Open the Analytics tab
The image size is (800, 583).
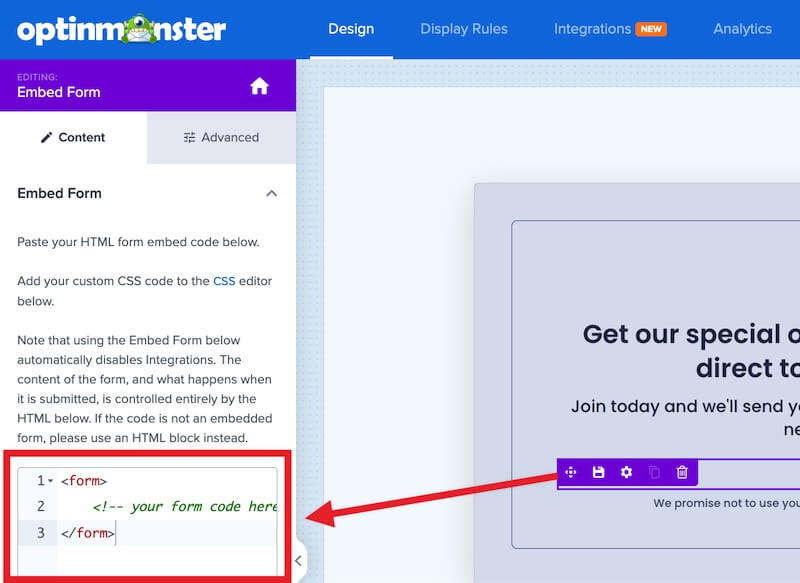point(742,29)
